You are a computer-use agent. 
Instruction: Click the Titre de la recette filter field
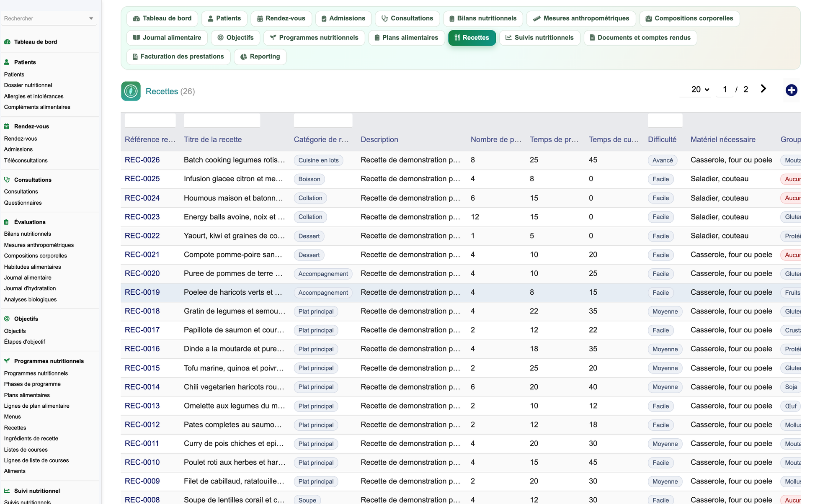click(222, 120)
